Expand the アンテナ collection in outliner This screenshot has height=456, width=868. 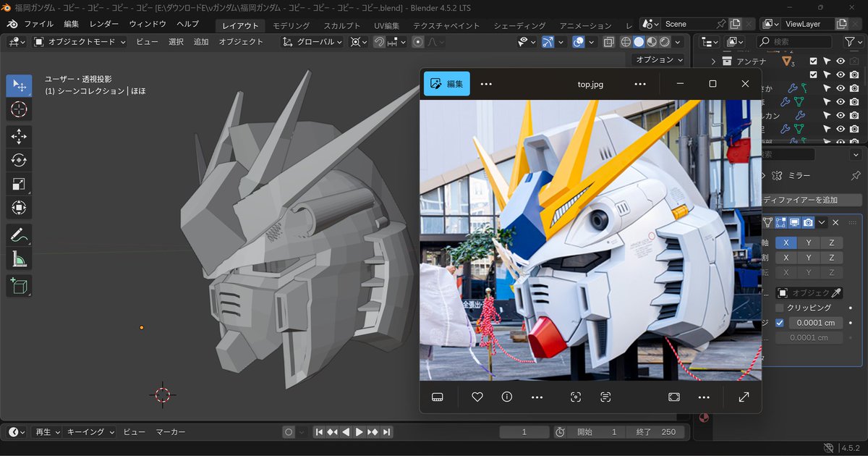[x=714, y=62]
